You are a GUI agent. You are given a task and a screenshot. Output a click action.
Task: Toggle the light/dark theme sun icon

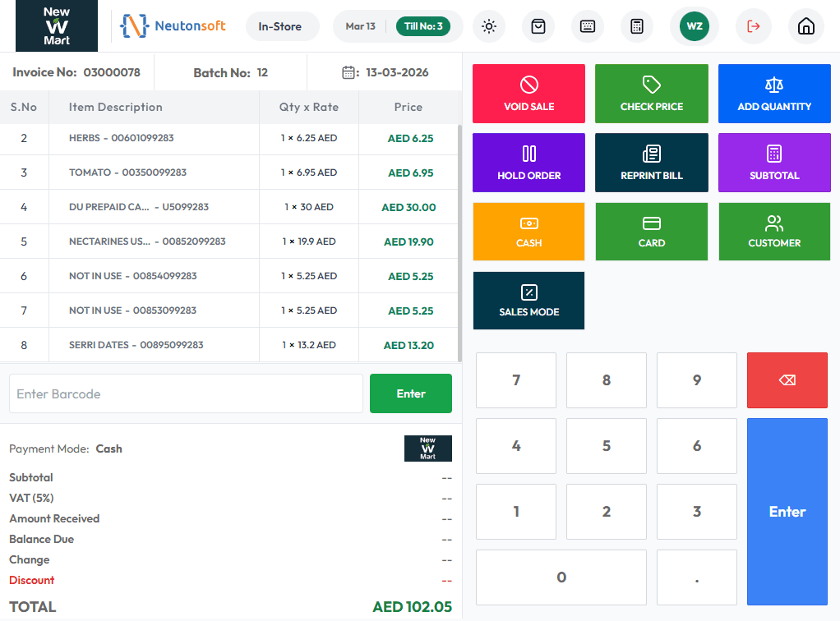[x=488, y=26]
